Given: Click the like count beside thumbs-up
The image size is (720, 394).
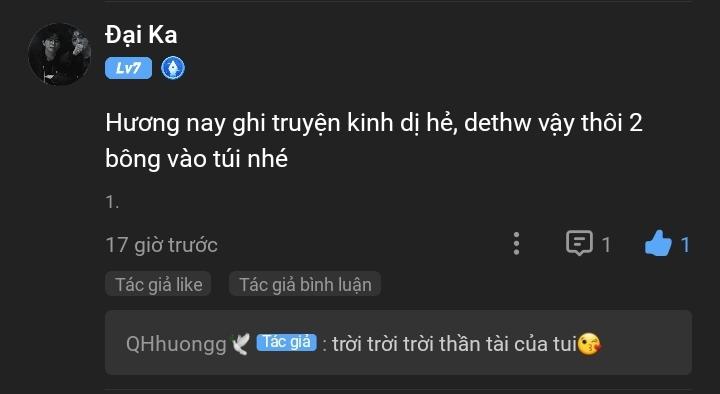Looking at the screenshot, I should coord(685,245).
